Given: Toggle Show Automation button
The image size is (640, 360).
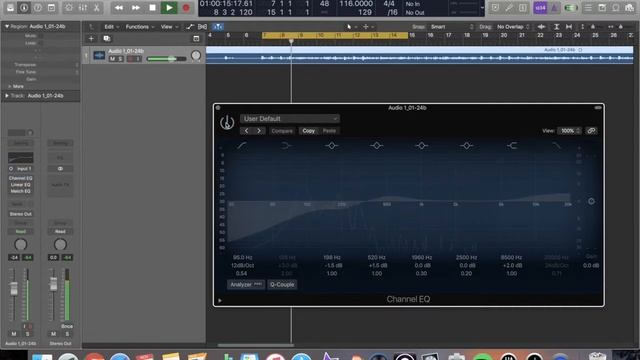Looking at the screenshot, I should (x=189, y=27).
